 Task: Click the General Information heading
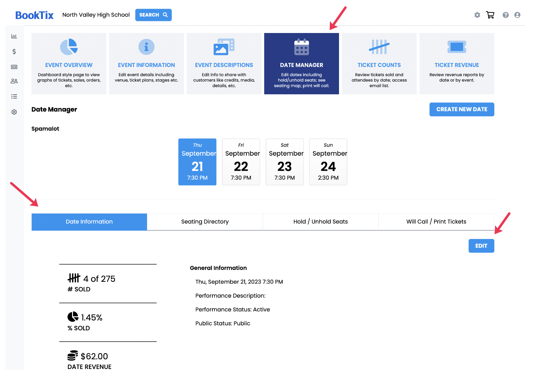coord(218,268)
